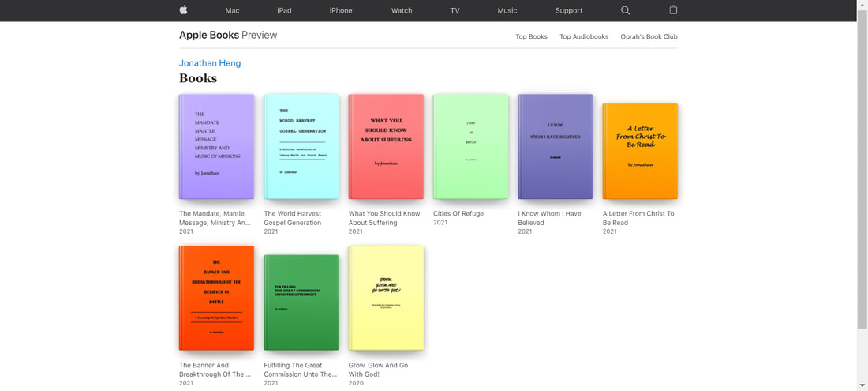
Task: Open the Mac menu item
Action: pos(233,10)
